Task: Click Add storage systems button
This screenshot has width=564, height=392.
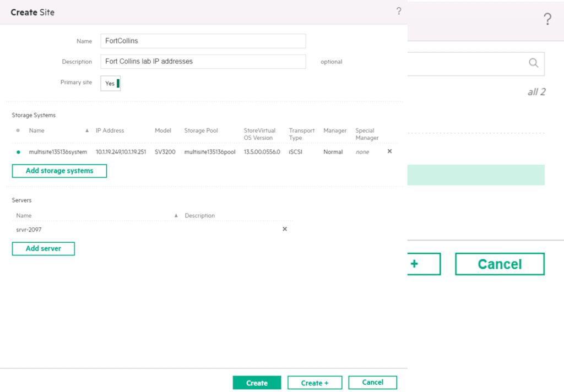Action: [59, 171]
